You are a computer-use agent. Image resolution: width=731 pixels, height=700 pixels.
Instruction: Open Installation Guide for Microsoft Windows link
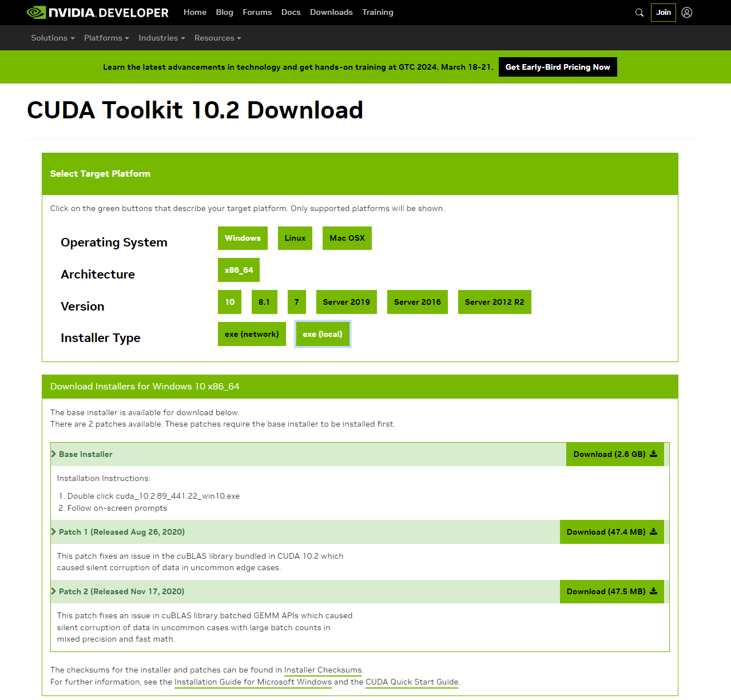(x=253, y=682)
